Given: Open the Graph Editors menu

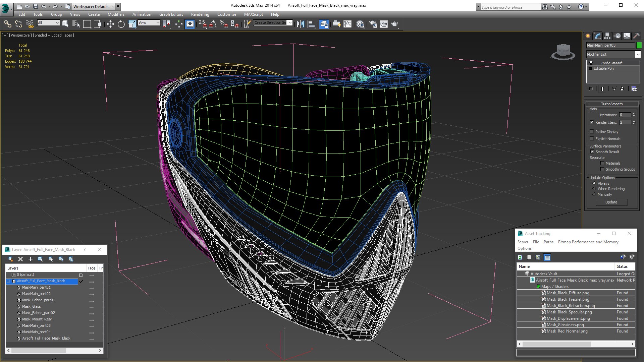Looking at the screenshot, I should (171, 14).
